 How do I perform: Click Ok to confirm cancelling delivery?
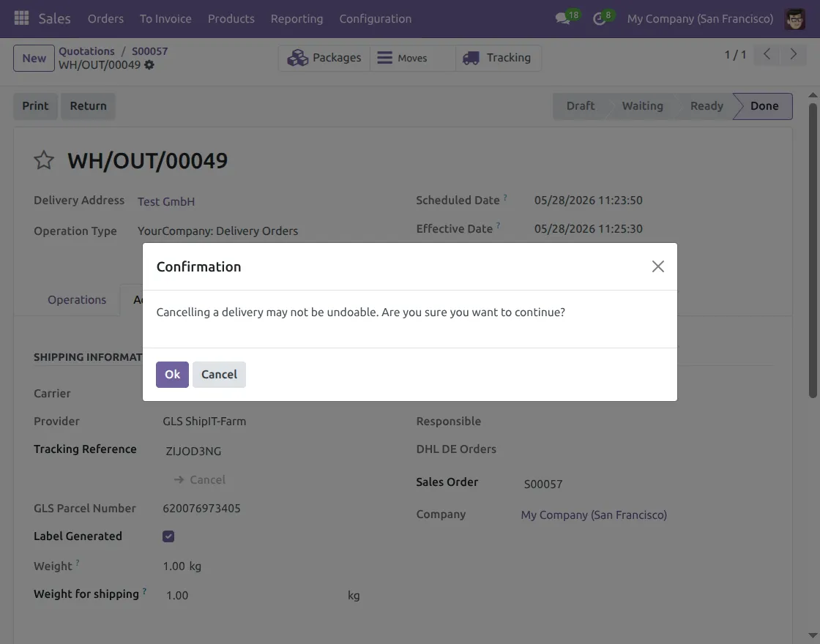[x=172, y=374]
